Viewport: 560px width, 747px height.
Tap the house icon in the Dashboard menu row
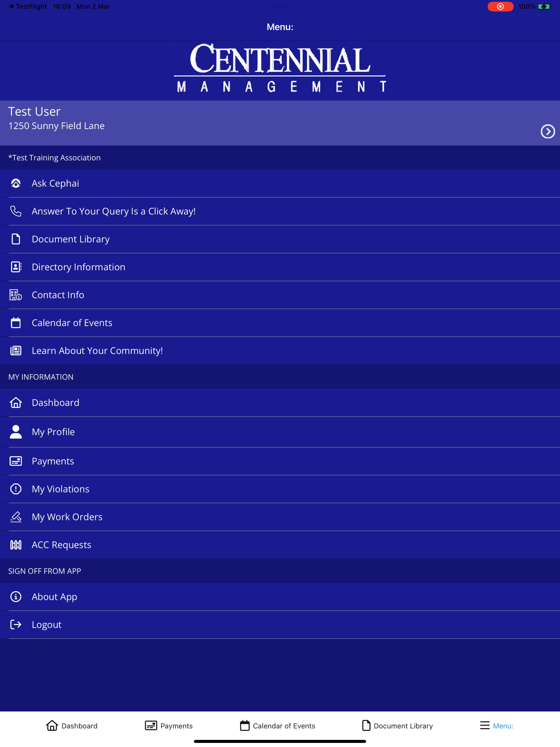16,402
